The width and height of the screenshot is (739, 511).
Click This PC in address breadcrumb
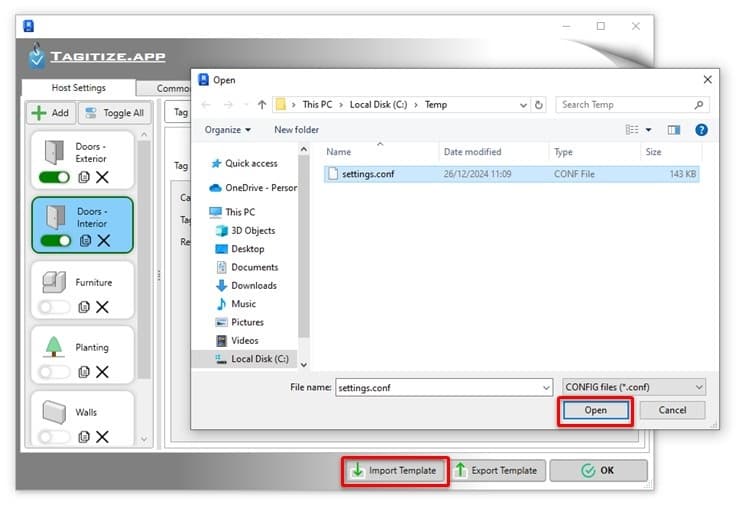(x=317, y=105)
